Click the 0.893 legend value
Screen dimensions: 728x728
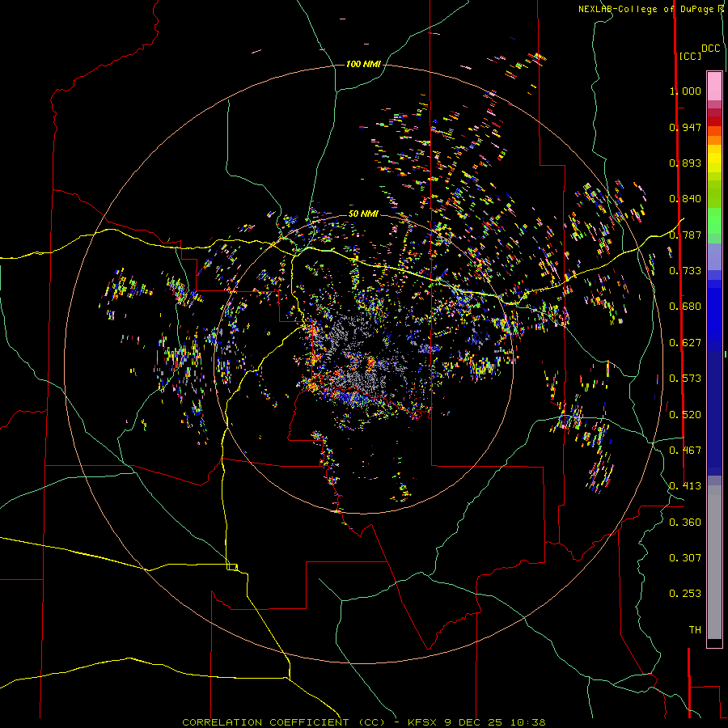(x=685, y=163)
